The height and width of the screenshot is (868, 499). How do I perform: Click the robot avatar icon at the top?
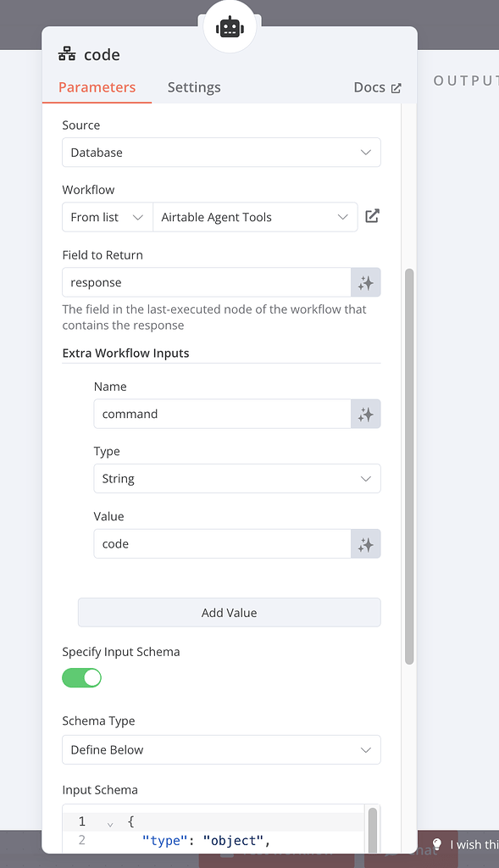pos(229,25)
